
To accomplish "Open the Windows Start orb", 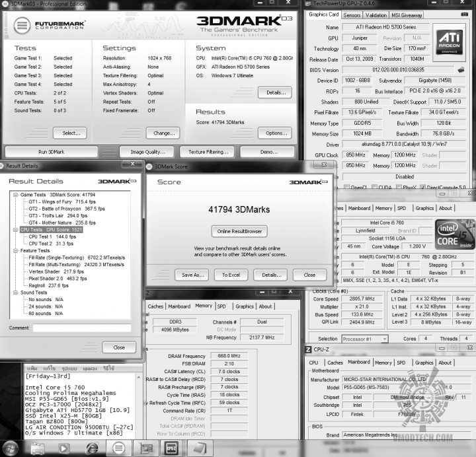I will click(x=10, y=448).
